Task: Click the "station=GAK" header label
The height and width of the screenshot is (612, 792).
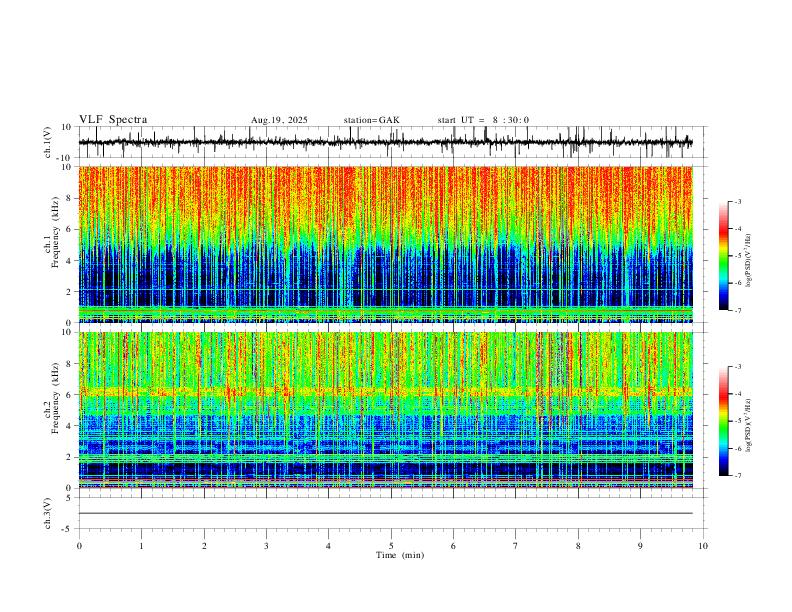Action: point(372,120)
